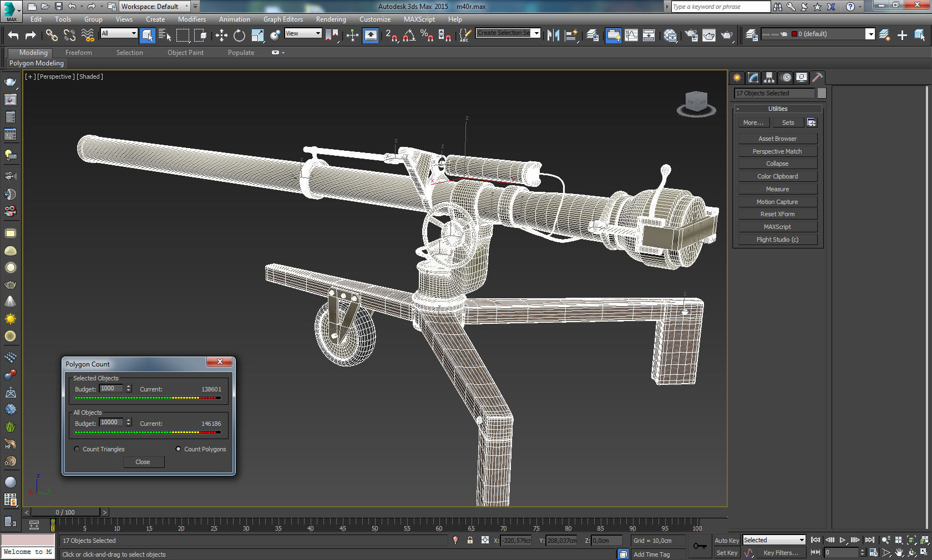Activate the Select and Link chain tool

(x=52, y=35)
